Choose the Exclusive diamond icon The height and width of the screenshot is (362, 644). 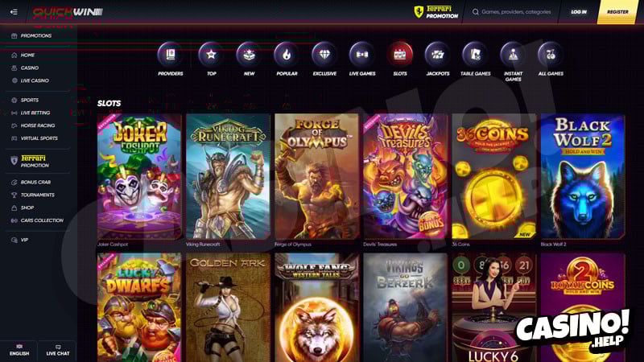pyautogui.click(x=324, y=55)
